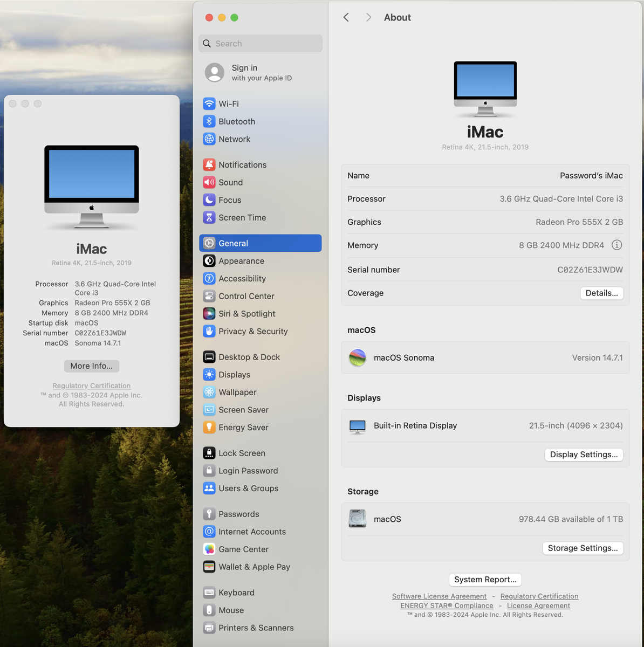Click 978.44 GB available of 1 TB

571,519
